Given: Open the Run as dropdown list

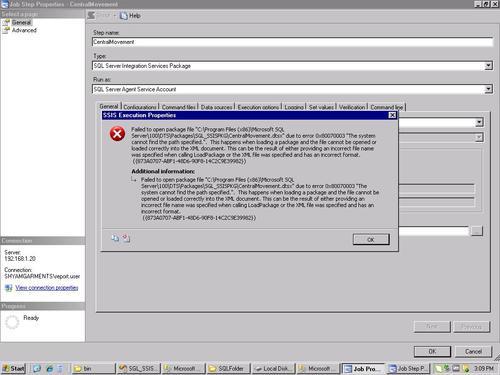Looking at the screenshot, I should (x=488, y=89).
